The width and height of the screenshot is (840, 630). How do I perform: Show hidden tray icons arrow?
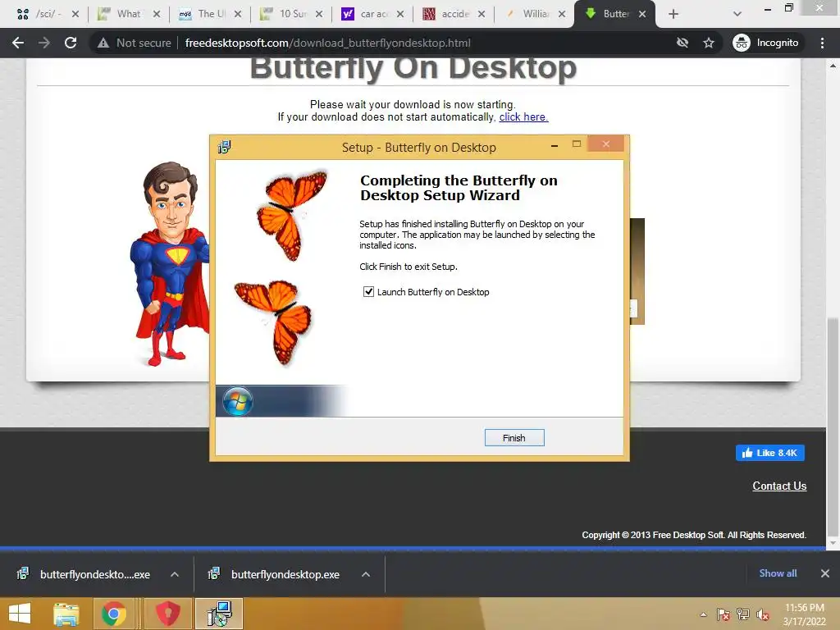click(703, 614)
